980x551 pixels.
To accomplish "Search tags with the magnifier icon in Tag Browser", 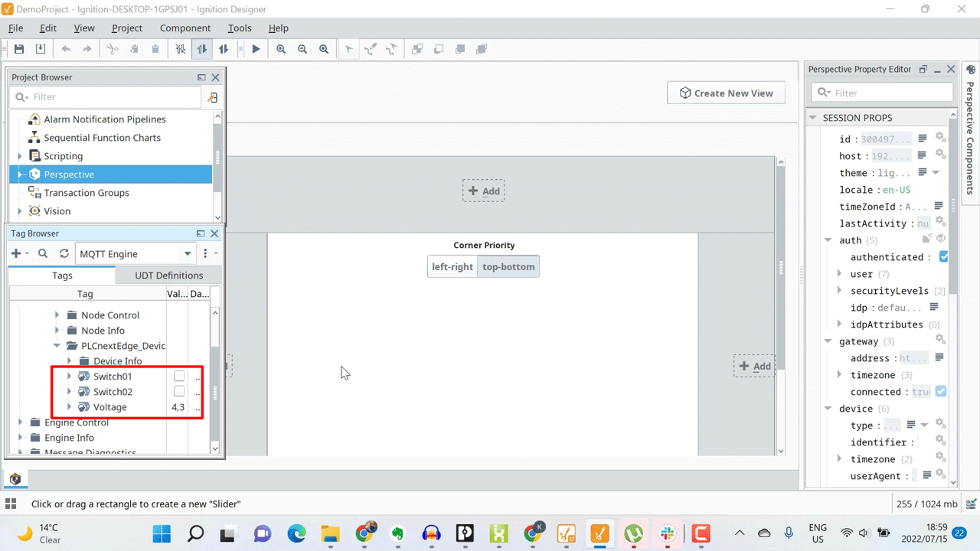I will coord(43,253).
